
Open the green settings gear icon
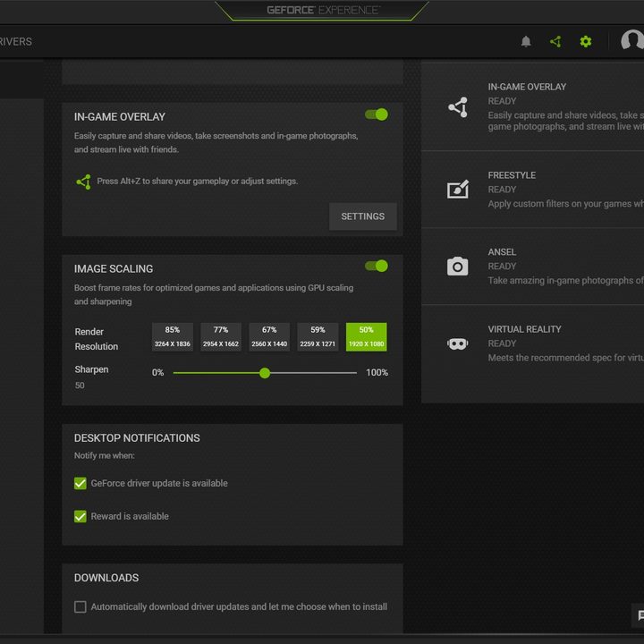(x=586, y=41)
